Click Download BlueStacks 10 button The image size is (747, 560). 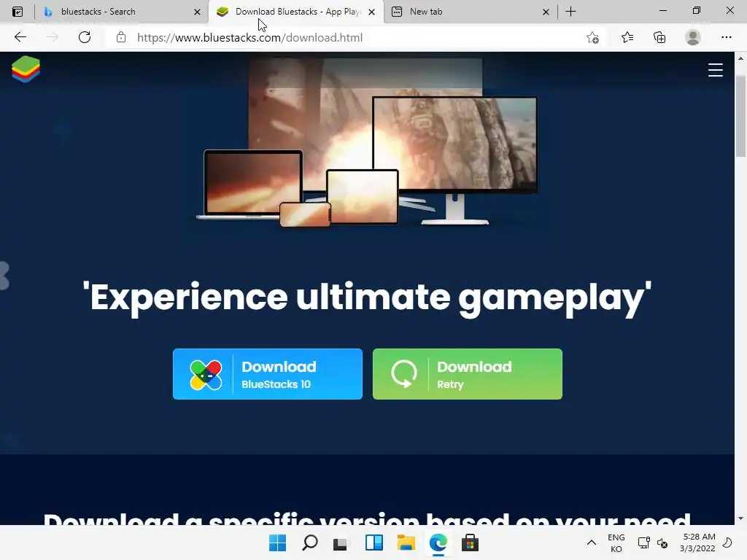click(267, 374)
